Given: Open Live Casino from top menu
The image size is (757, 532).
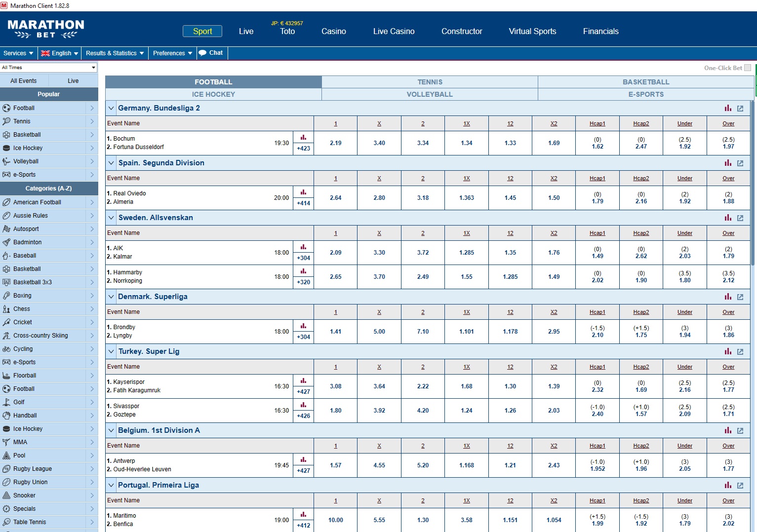Looking at the screenshot, I should pyautogui.click(x=394, y=31).
